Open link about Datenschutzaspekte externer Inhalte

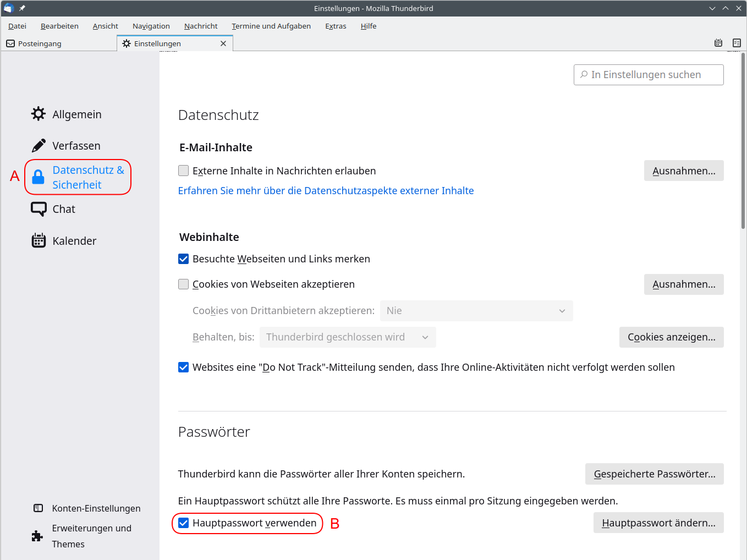tap(326, 191)
